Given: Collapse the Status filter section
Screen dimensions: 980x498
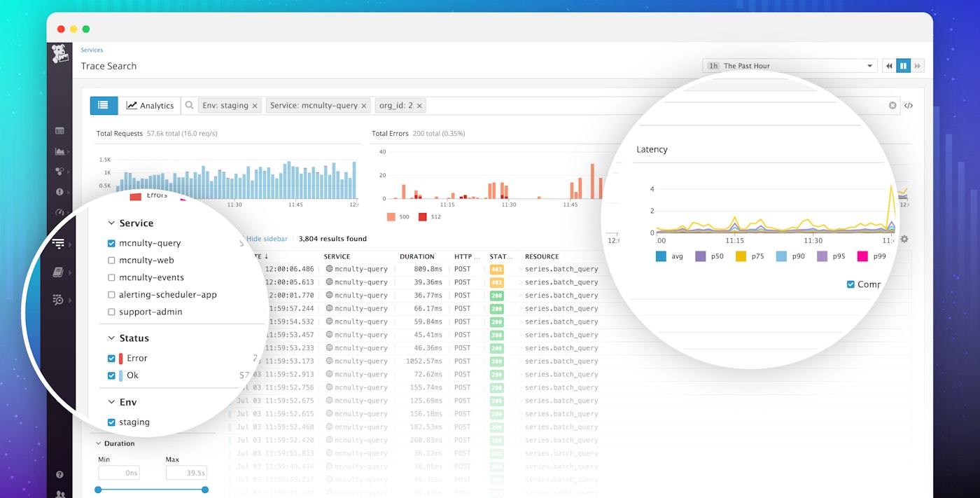Looking at the screenshot, I should [x=111, y=338].
